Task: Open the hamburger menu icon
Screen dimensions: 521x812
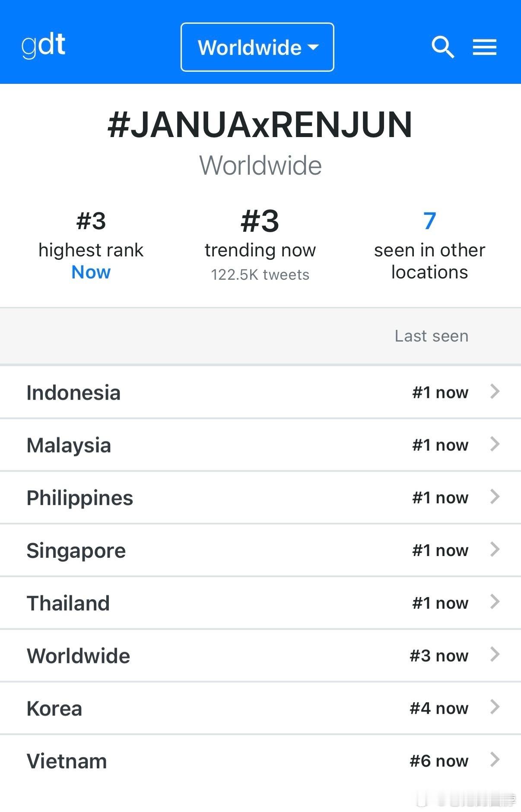Action: coord(484,47)
